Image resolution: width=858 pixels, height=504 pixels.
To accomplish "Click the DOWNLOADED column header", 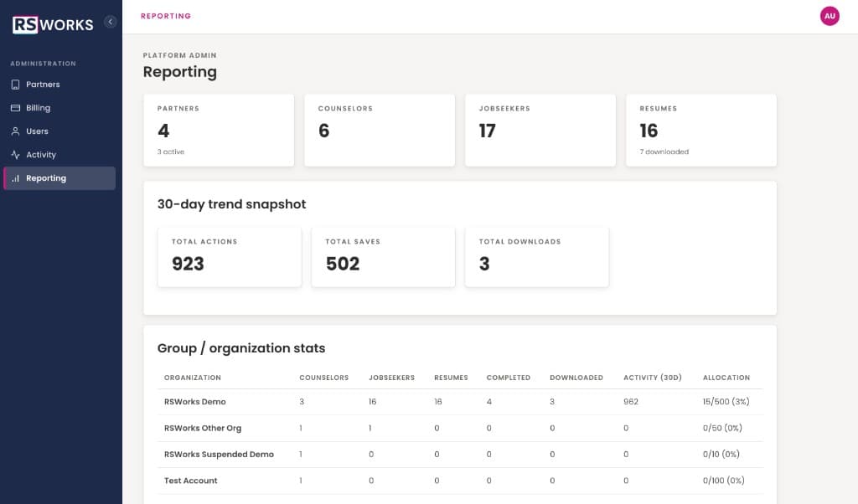I will [x=576, y=378].
